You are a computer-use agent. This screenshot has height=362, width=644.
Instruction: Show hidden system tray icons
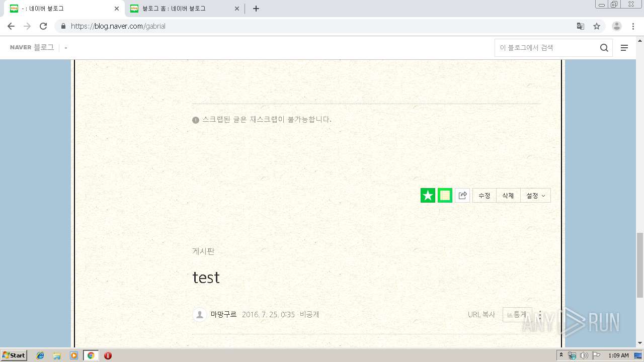tap(561, 355)
